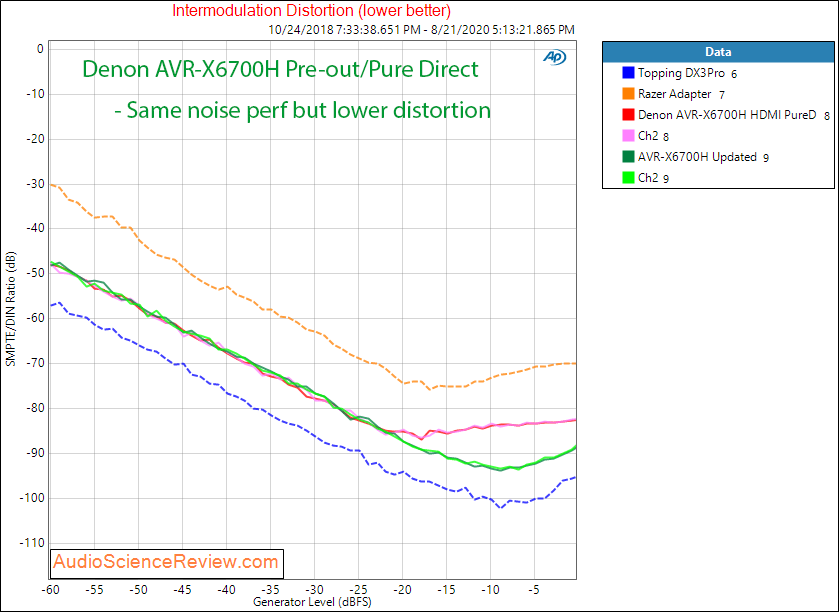
Task: Click the "-90" vertical axis tick
Action: (35, 454)
